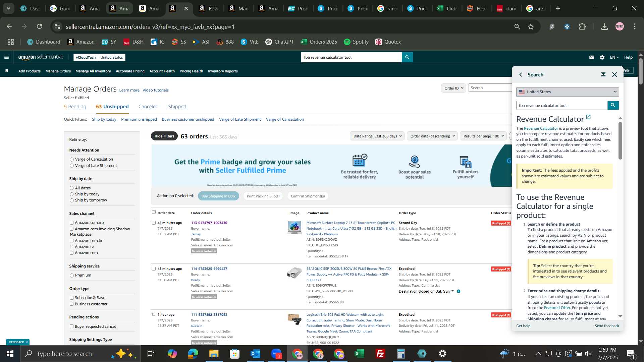Check the Business customer order type box

(x=71, y=304)
